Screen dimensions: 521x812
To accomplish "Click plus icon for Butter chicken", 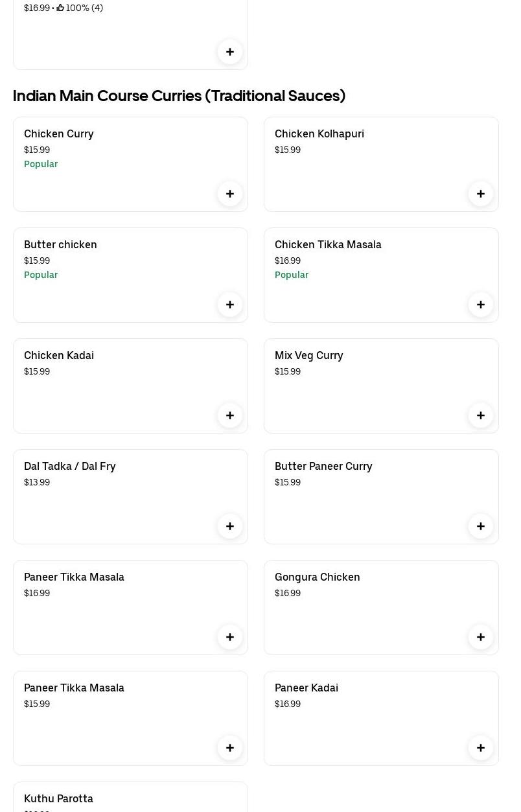I will click(x=230, y=305).
